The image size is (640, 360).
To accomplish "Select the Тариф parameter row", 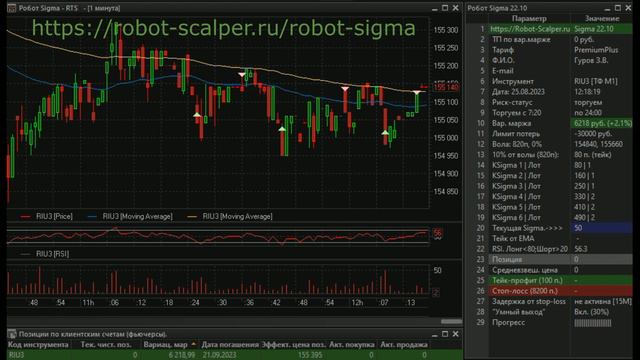I will (x=549, y=50).
